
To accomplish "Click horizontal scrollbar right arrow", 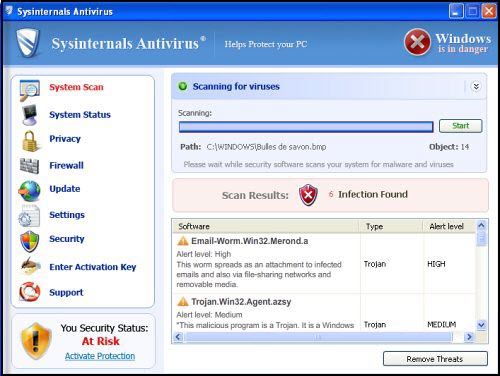I will coord(469,337).
